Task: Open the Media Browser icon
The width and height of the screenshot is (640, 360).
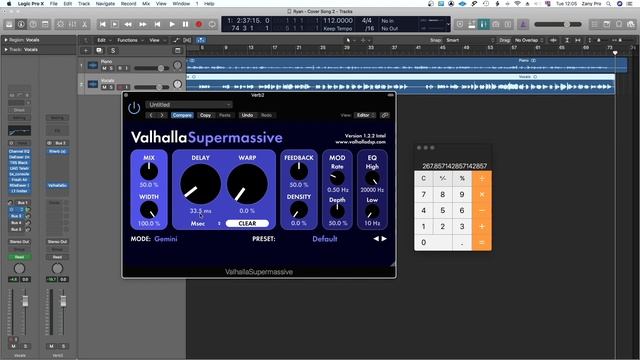Action: [x=631, y=24]
